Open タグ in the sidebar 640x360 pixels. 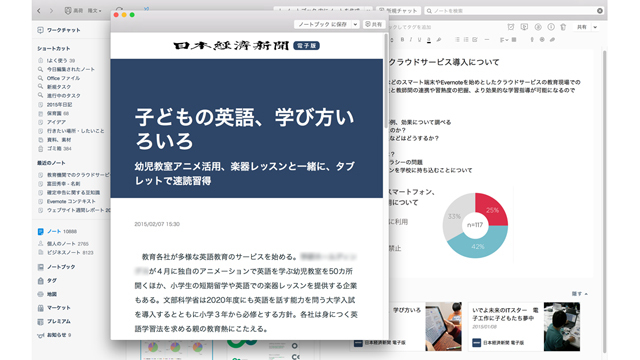(x=47, y=281)
